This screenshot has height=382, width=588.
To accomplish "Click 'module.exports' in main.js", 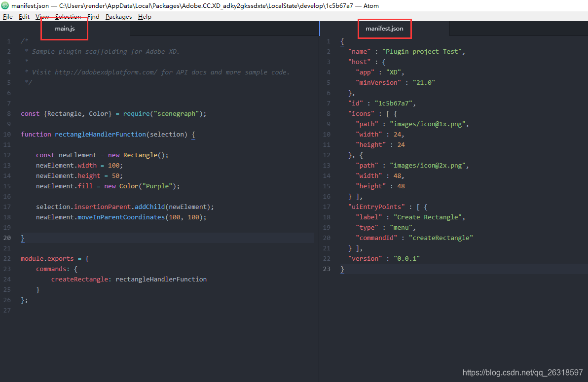I will pos(47,259).
